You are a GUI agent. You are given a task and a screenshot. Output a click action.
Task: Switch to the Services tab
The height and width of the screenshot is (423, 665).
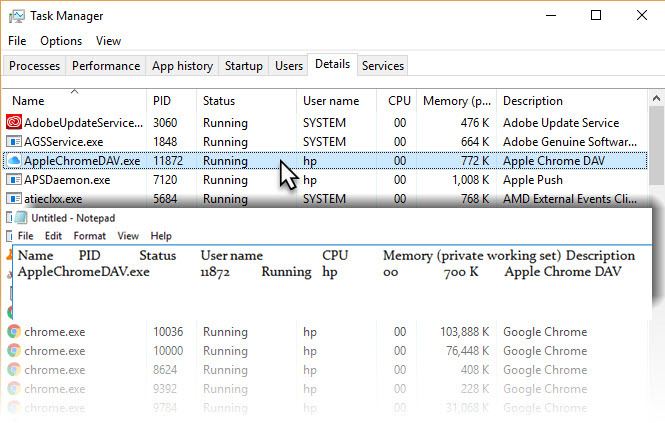click(383, 66)
